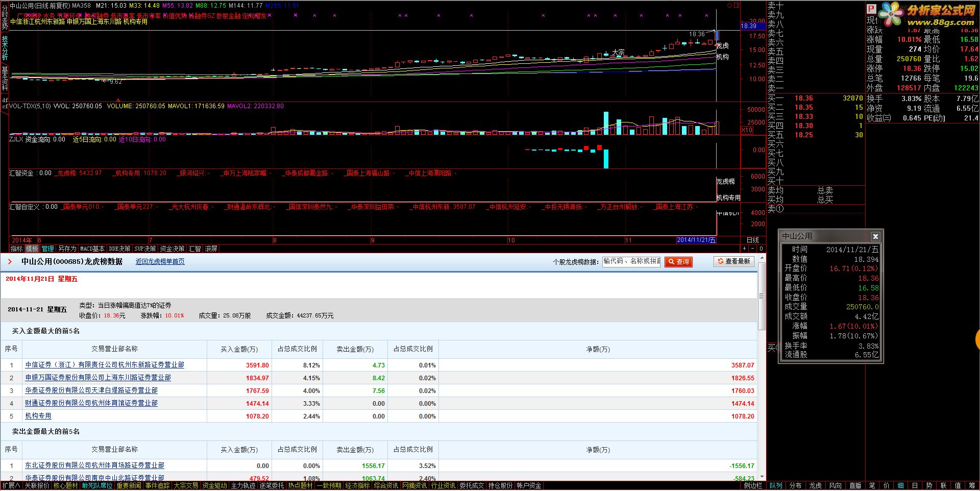Select the 模板 tab under the chart
The width and height of the screenshot is (980, 491).
(x=32, y=249)
